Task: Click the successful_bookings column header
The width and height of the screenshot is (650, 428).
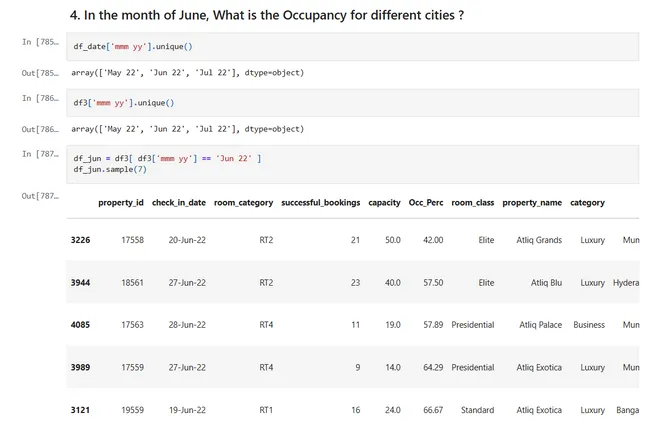Action: 320,202
